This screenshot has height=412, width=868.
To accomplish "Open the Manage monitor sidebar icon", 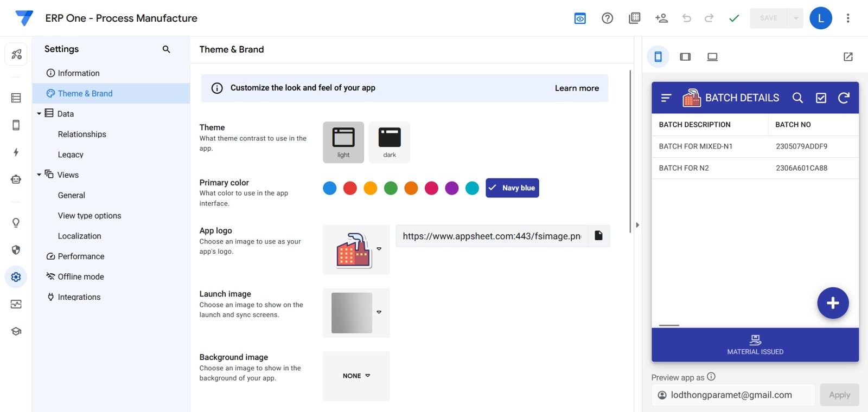I will (x=16, y=304).
